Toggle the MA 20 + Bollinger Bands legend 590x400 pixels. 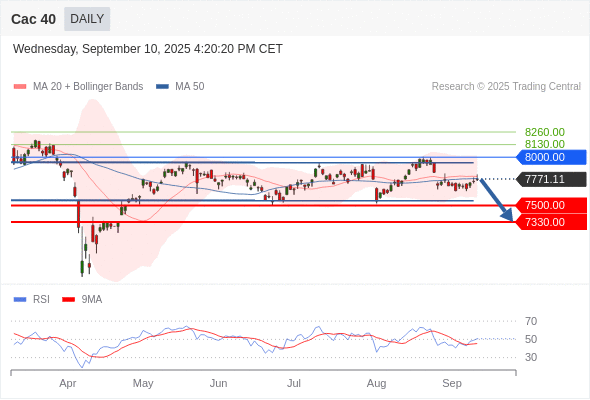[78, 87]
